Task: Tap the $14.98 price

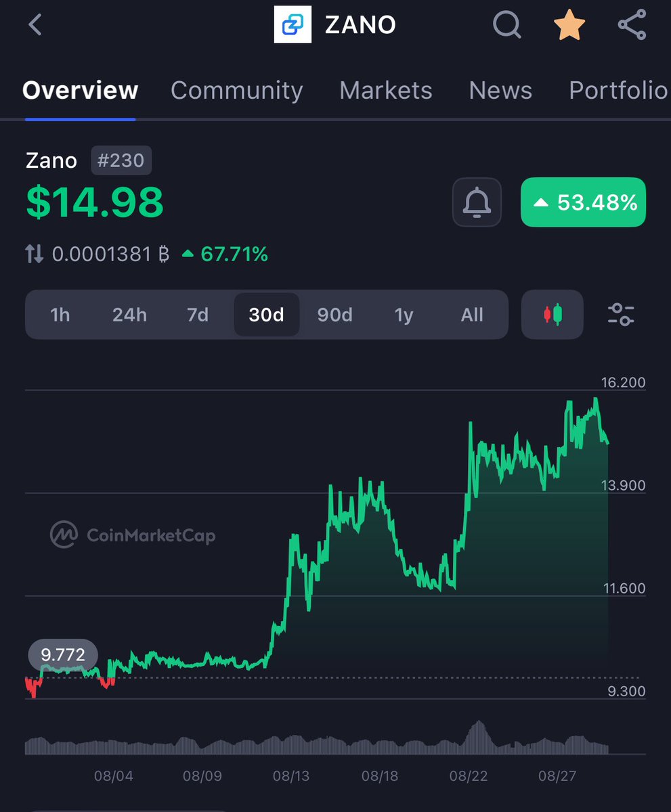Action: pyautogui.click(x=95, y=202)
